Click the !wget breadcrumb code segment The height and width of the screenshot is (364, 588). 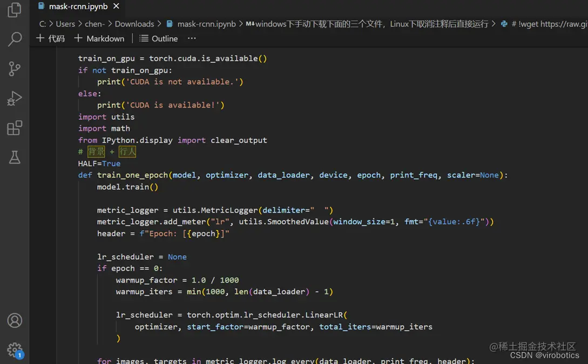point(550,24)
